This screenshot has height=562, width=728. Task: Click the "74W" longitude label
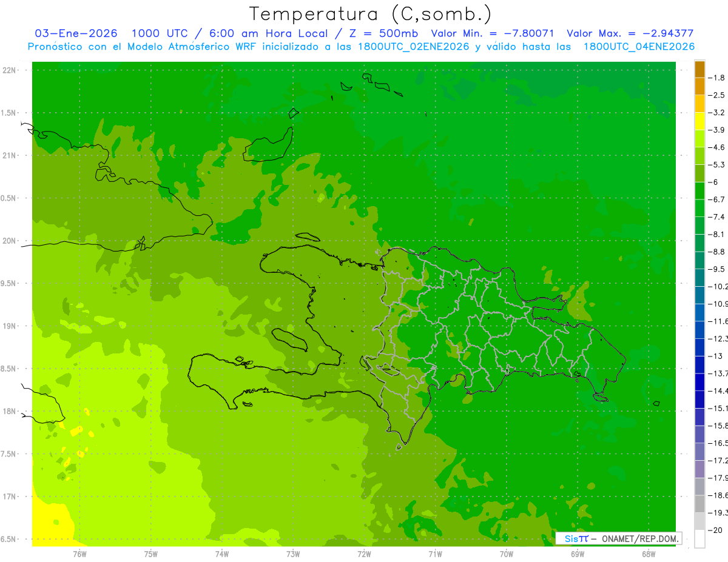(x=222, y=554)
